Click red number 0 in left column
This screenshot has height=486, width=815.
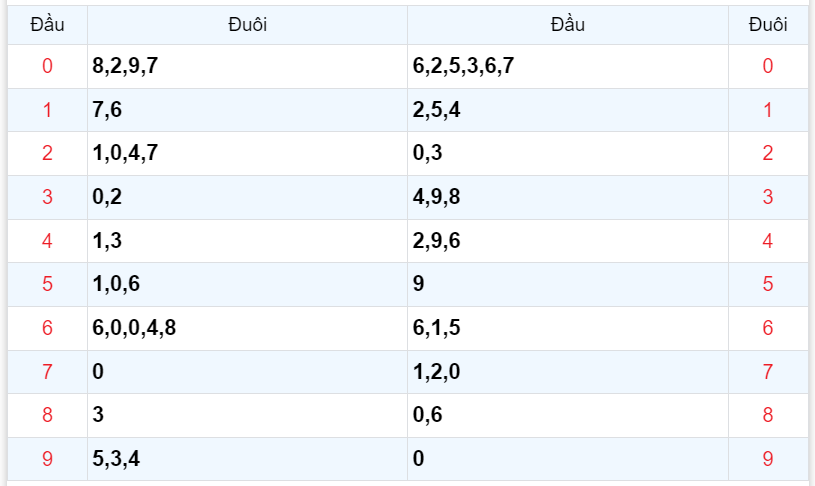pyautogui.click(x=47, y=67)
